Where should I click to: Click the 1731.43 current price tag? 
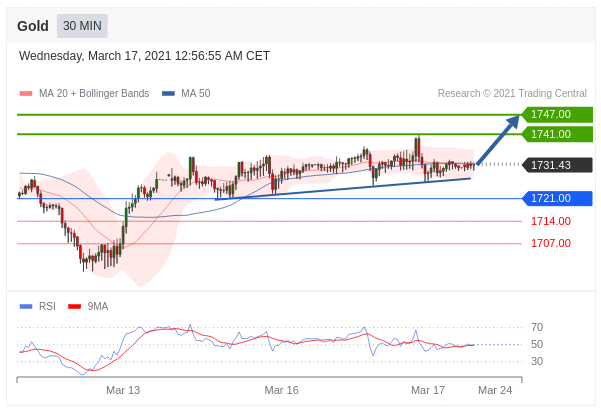click(x=557, y=165)
